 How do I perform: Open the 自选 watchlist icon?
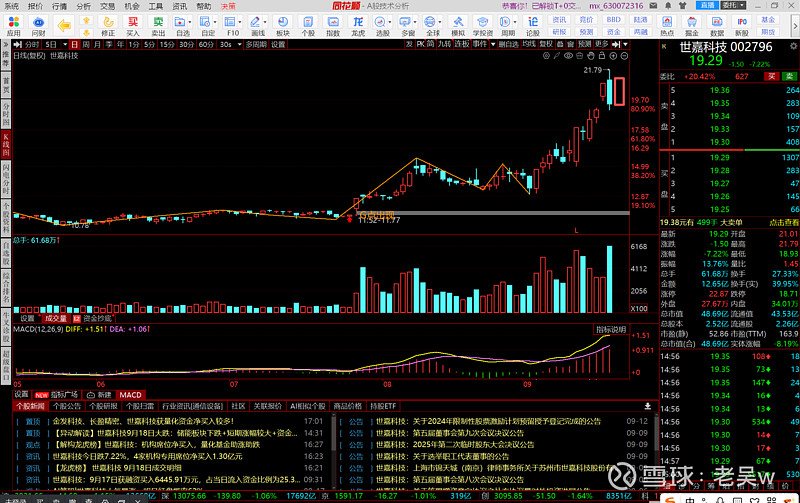[180, 25]
